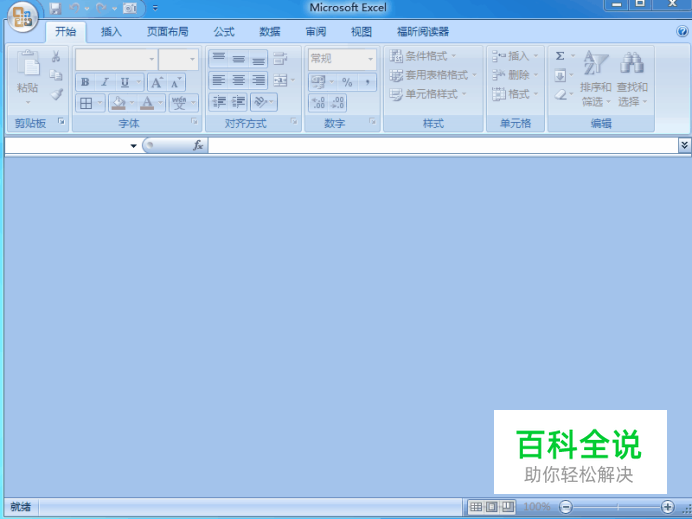
Task: Toggle Underline formatting
Action: point(125,82)
